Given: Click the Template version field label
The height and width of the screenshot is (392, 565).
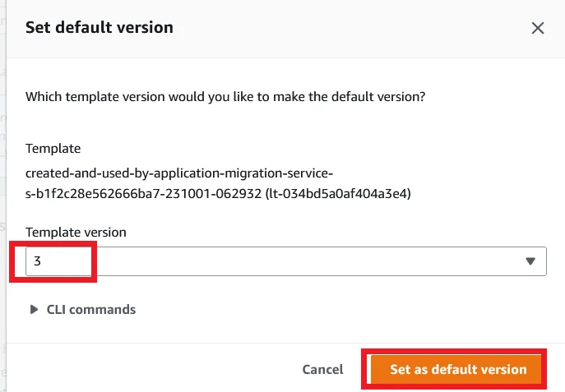Looking at the screenshot, I should coord(76,233).
